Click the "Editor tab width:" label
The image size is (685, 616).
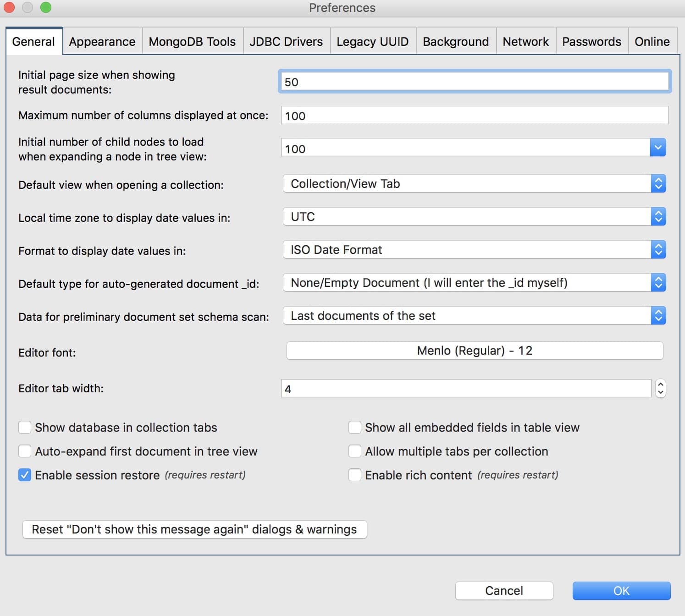point(61,388)
